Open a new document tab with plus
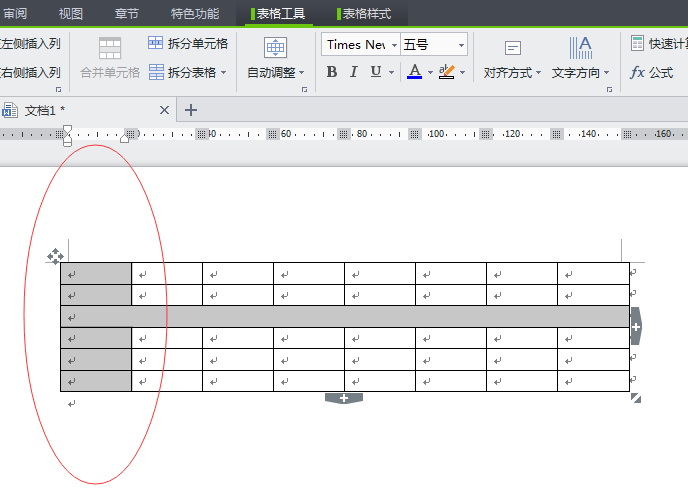 click(x=190, y=110)
